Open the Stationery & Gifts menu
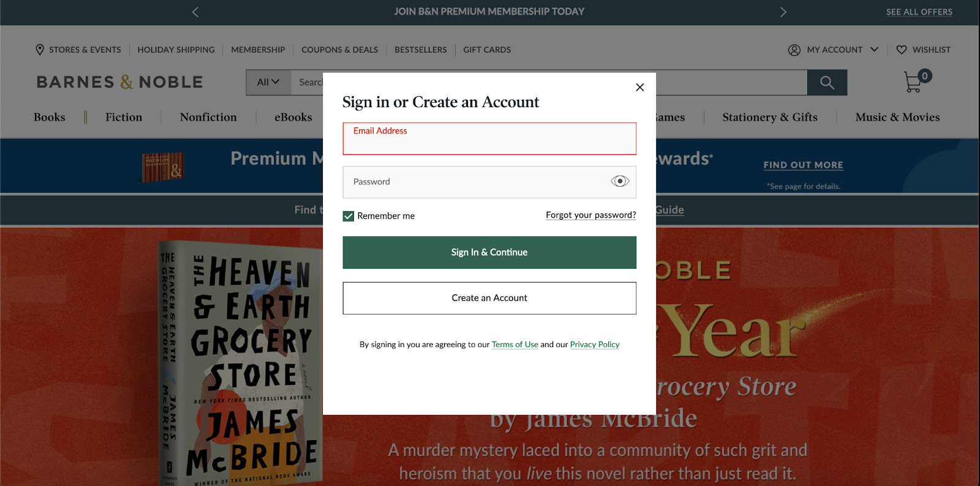Viewport: 980px width, 486px height. (x=770, y=118)
